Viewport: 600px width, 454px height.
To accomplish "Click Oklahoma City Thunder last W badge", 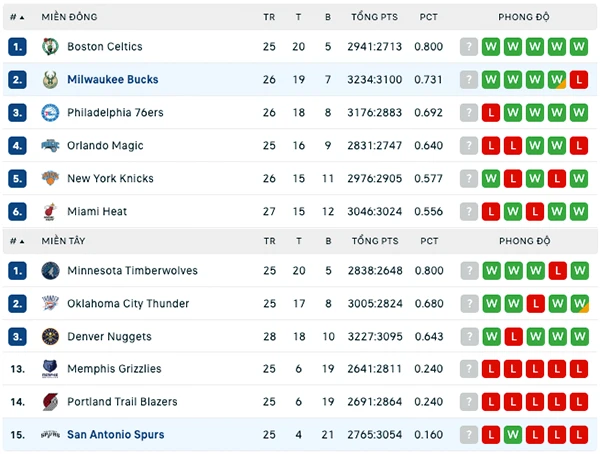I will click(x=579, y=304).
